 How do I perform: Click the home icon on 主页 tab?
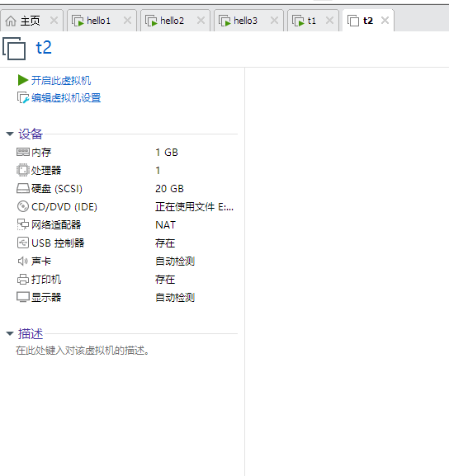(11, 21)
